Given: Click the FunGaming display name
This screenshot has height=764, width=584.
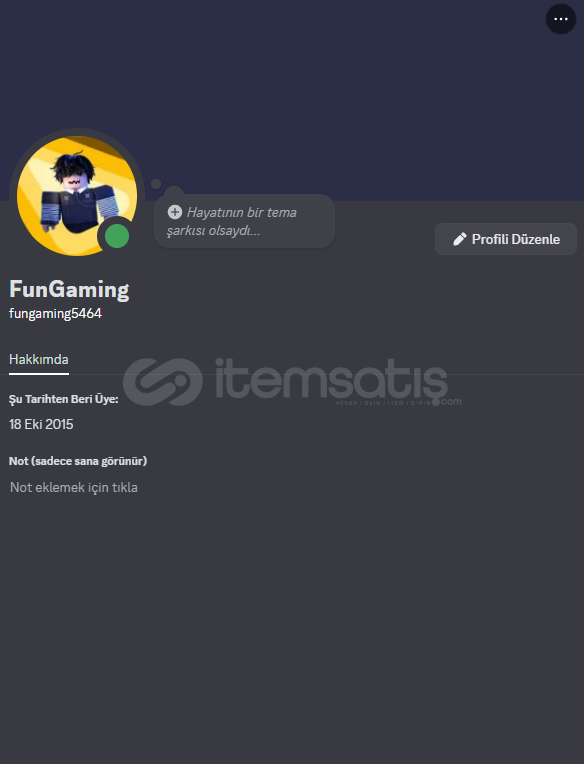Looking at the screenshot, I should pos(69,289).
